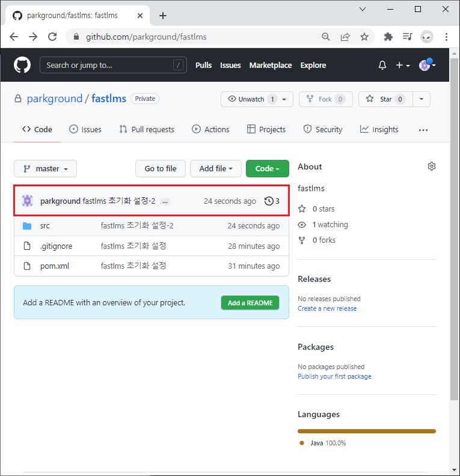Open the notifications bell
460x476 pixels.
pos(382,65)
